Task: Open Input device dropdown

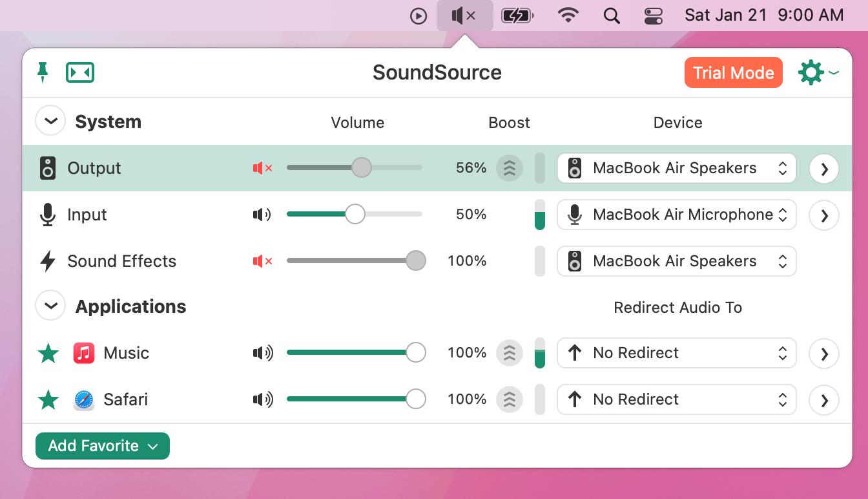Action: tap(676, 215)
